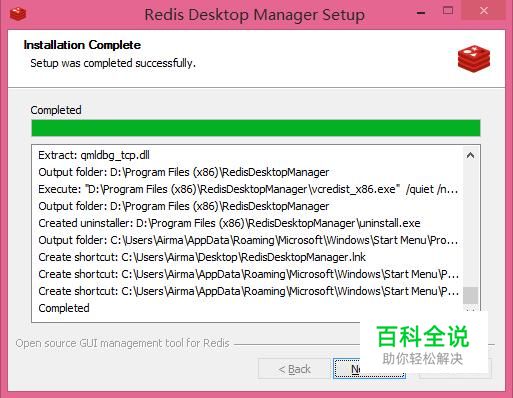Minimize the Redis Desktop Manager Setup window
This screenshot has width=513, height=398.
(x=421, y=13)
